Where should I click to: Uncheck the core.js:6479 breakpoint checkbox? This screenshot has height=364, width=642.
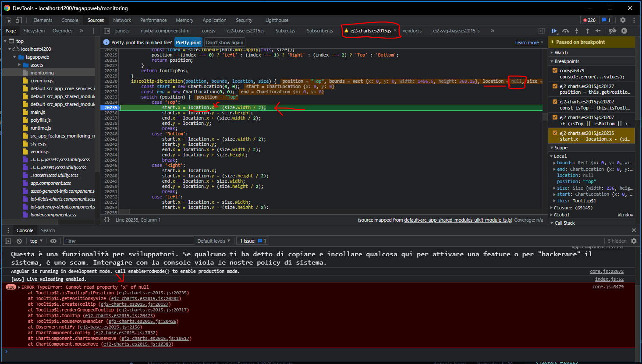[x=555, y=71]
